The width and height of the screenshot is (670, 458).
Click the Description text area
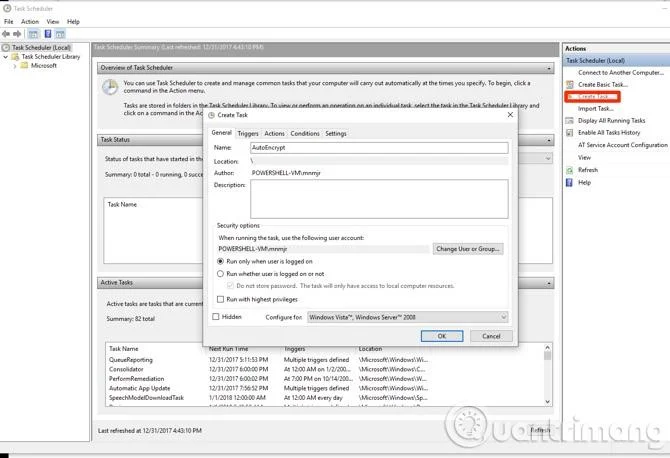[x=379, y=199]
